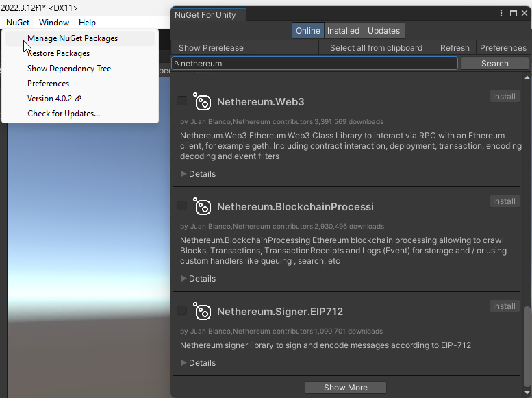This screenshot has height=398, width=532.
Task: Click the 2,930,496 downloads text
Action: (349, 227)
